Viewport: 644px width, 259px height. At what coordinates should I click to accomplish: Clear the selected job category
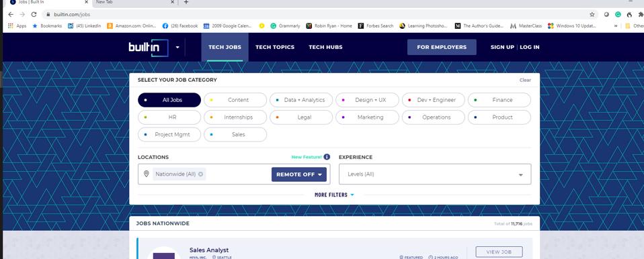525,81
